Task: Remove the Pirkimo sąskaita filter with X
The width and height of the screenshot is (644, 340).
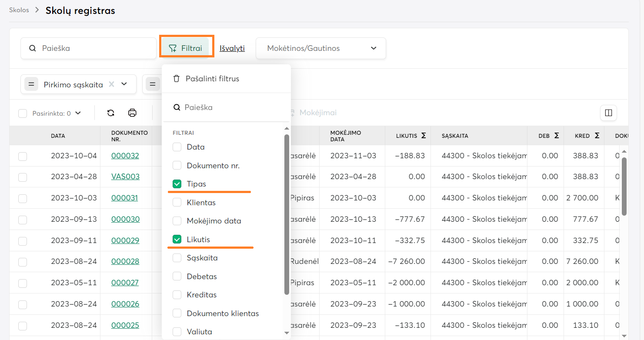Action: (x=111, y=84)
